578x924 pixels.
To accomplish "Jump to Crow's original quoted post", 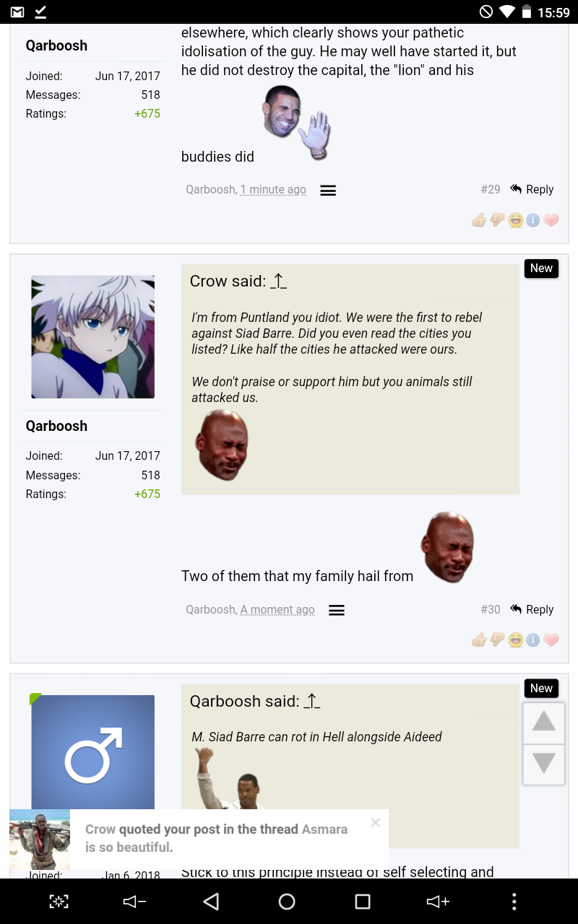I will click(279, 282).
